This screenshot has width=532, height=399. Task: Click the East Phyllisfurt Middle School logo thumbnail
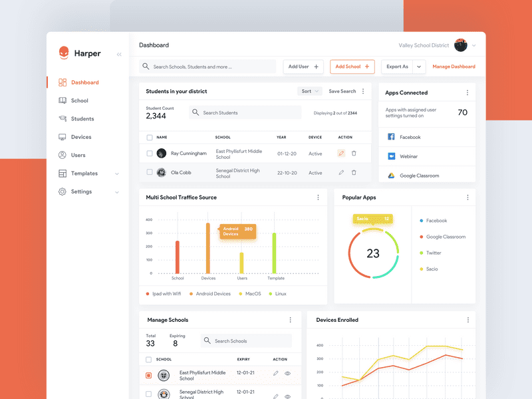pos(164,375)
